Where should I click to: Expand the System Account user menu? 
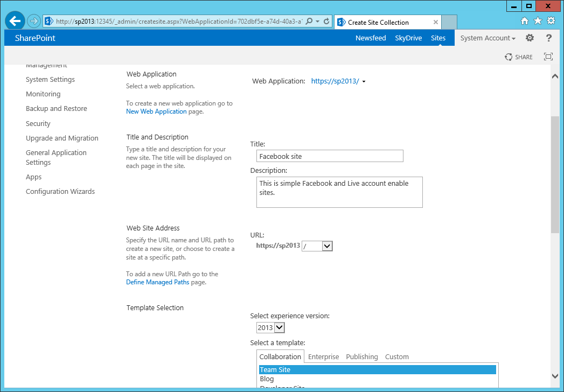pos(488,38)
